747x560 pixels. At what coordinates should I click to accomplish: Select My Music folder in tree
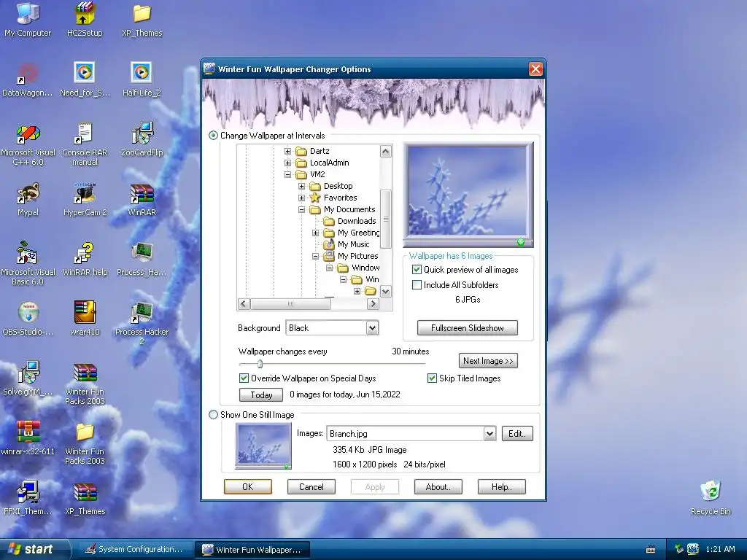(353, 244)
